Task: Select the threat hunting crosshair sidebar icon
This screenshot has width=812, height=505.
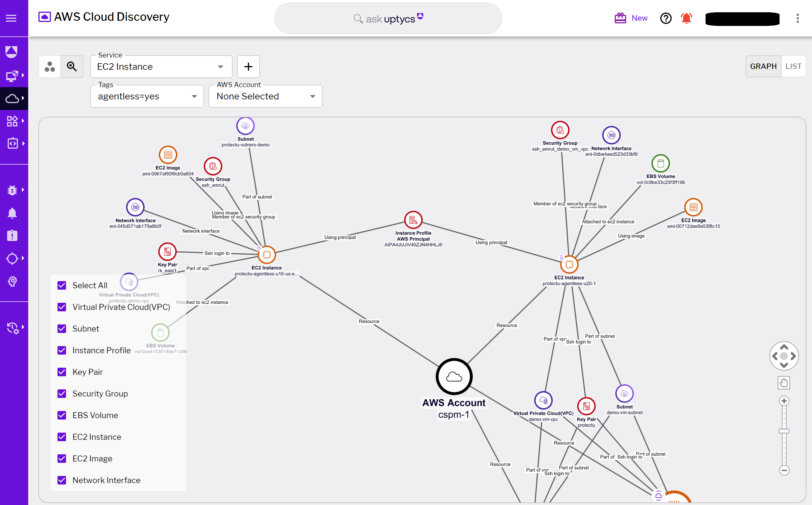Action: 13,258
